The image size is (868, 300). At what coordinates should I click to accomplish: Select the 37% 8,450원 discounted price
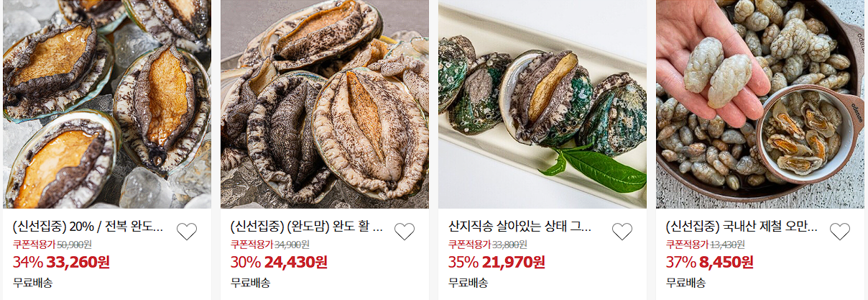click(709, 262)
